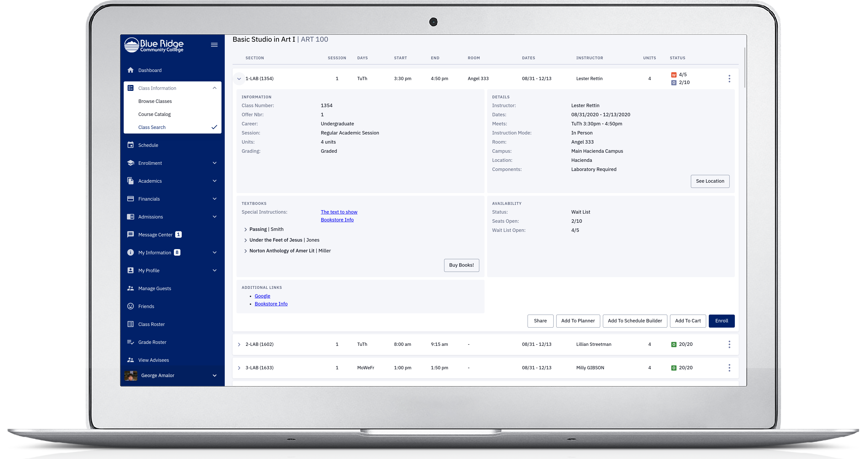Click the Enroll button
868x459 pixels.
pos(721,321)
